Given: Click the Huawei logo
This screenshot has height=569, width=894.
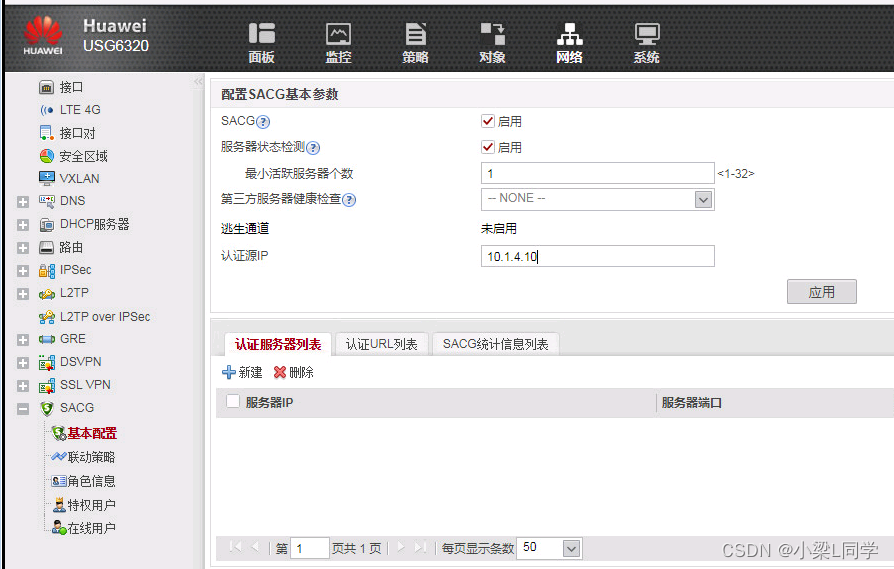Looking at the screenshot, I should click(x=43, y=36).
